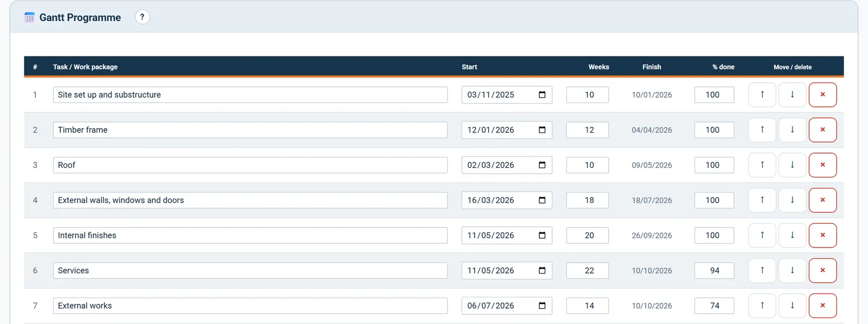The width and height of the screenshot is (868, 324).
Task: Click finish date 26/09/2026
Action: click(652, 235)
